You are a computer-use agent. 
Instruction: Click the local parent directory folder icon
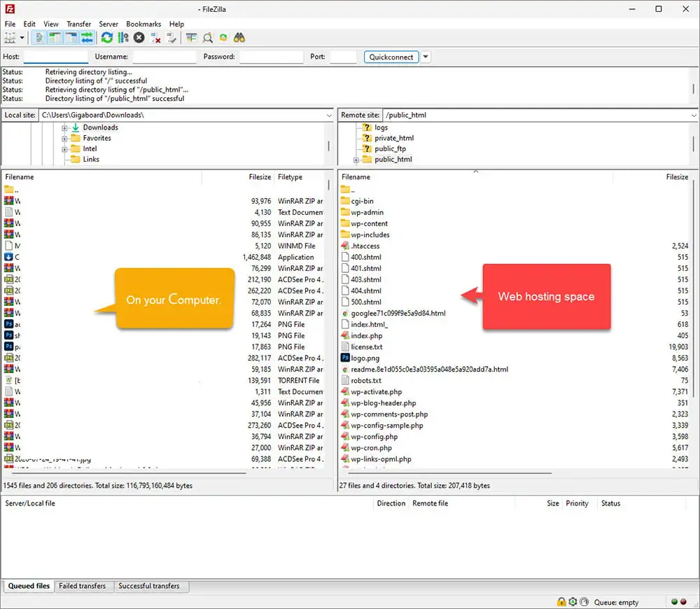[8, 189]
